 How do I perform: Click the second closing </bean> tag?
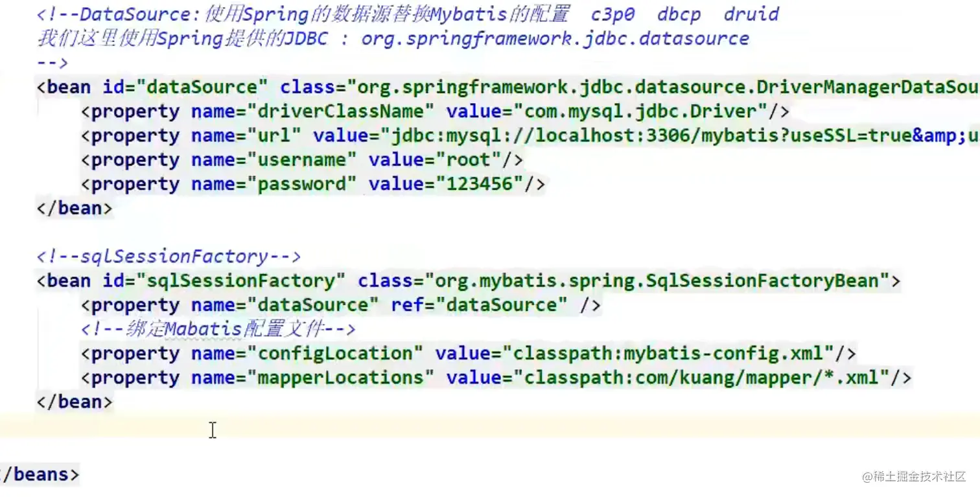click(x=75, y=402)
